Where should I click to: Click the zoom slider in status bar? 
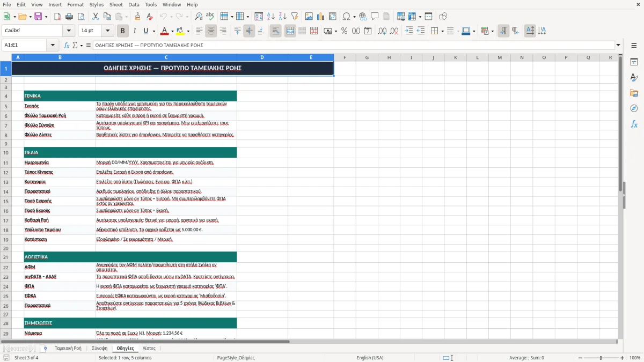pos(601,358)
